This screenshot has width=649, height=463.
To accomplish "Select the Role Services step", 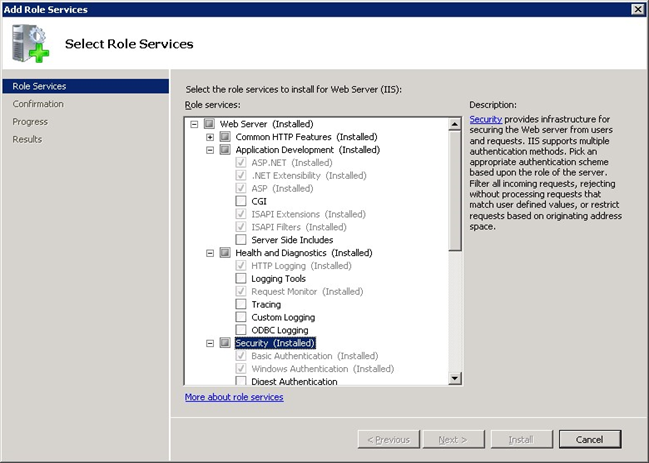I will (86, 86).
